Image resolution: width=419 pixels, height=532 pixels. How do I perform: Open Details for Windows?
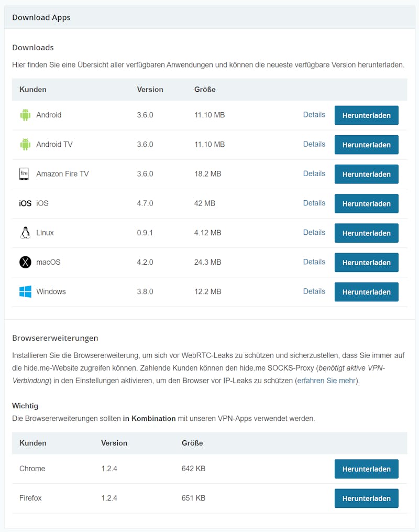[x=314, y=291]
